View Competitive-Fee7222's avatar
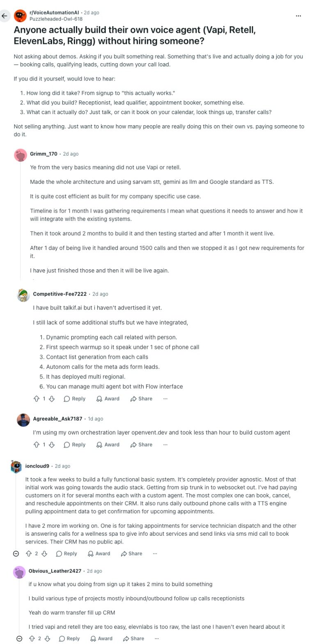This screenshot has height=644, width=314. pyautogui.click(x=23, y=295)
